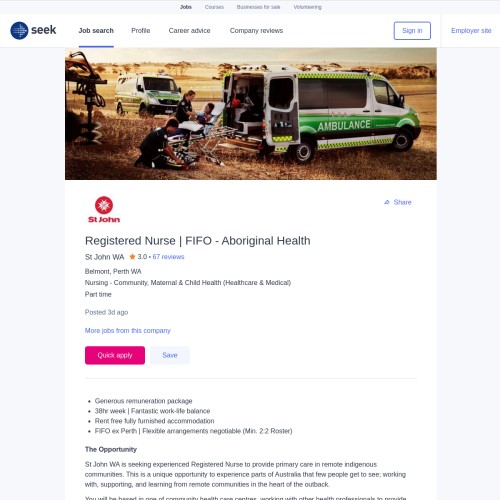
Task: Visit the Employer site link
Action: pos(471,31)
